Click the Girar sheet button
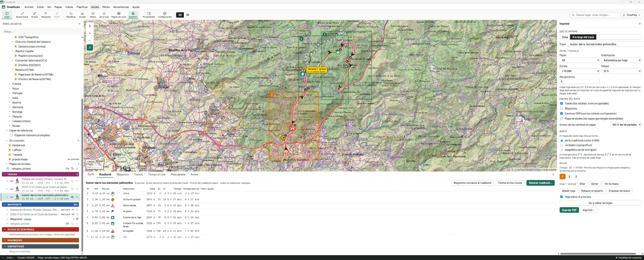Screen dimensions: 644x260 pos(582,184)
